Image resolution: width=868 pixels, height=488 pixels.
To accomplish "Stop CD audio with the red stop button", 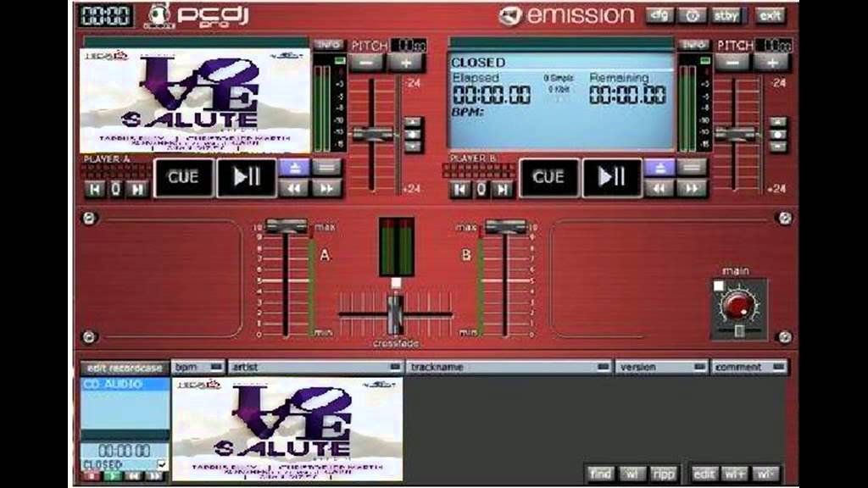I will 92,476.
